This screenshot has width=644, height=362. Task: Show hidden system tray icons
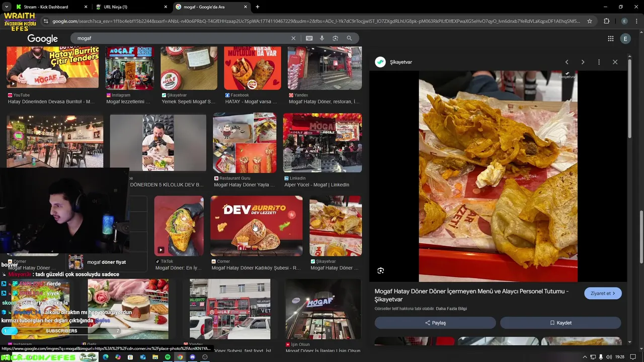pos(585,357)
